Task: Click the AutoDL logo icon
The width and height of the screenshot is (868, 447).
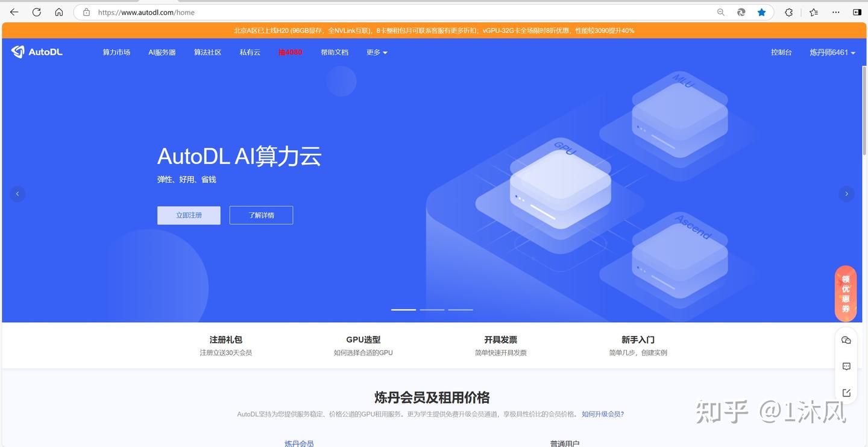Action: point(17,51)
